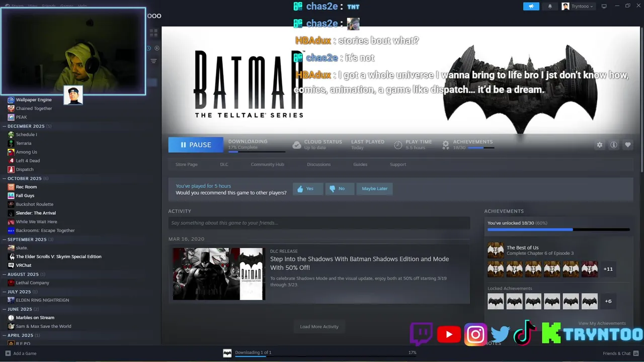Click the Maybe Later button
The width and height of the screenshot is (644, 362).
(374, 189)
